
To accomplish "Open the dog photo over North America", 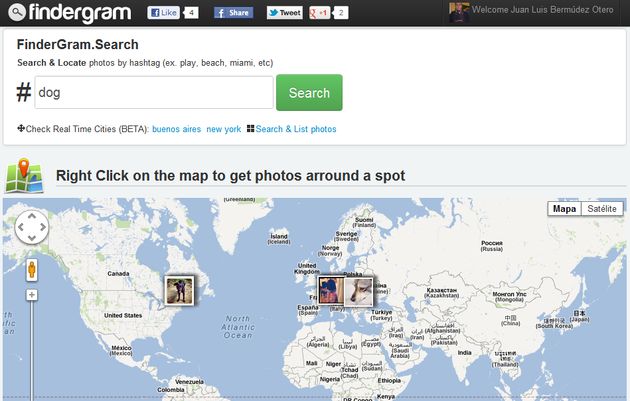I will [x=179, y=291].
